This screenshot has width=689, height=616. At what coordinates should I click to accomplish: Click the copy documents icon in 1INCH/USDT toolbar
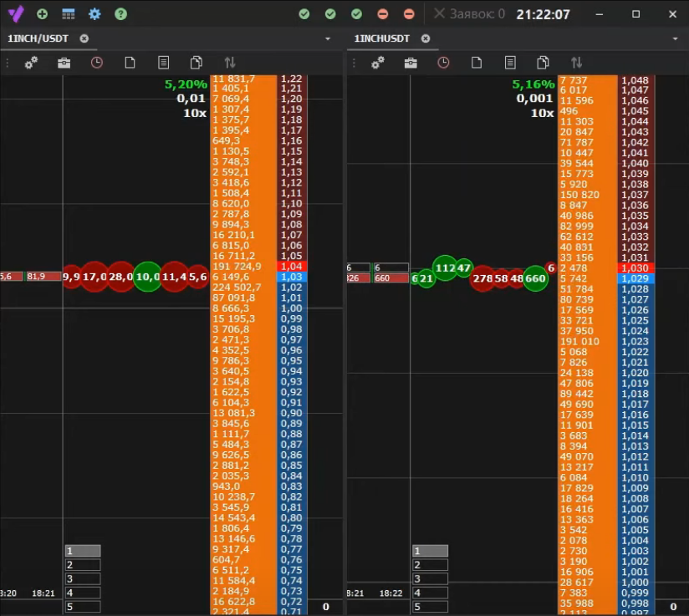[196, 63]
